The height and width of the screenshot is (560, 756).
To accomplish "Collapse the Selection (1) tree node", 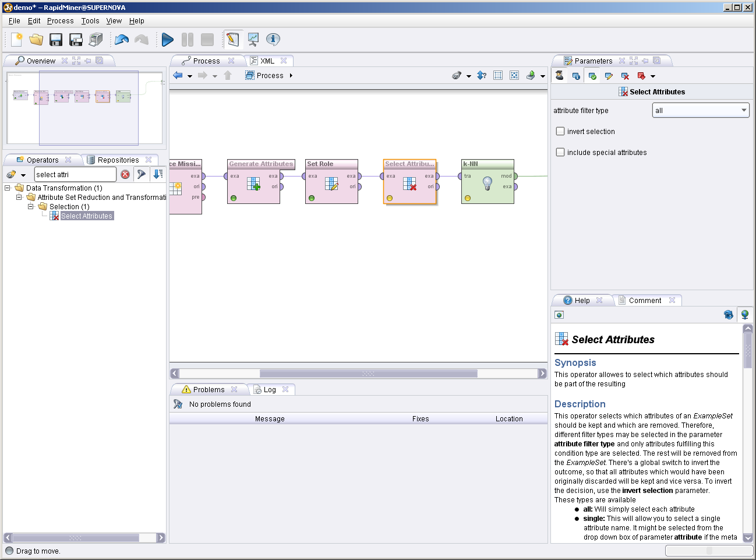I will 31,206.
